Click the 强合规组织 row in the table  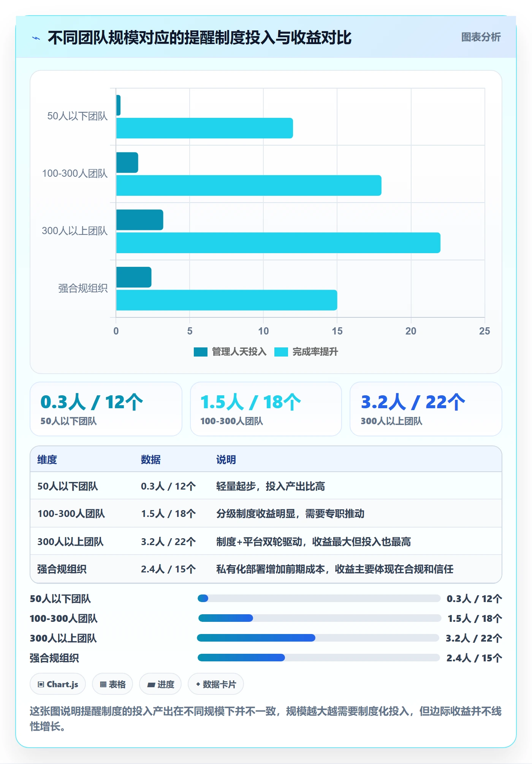point(266,569)
